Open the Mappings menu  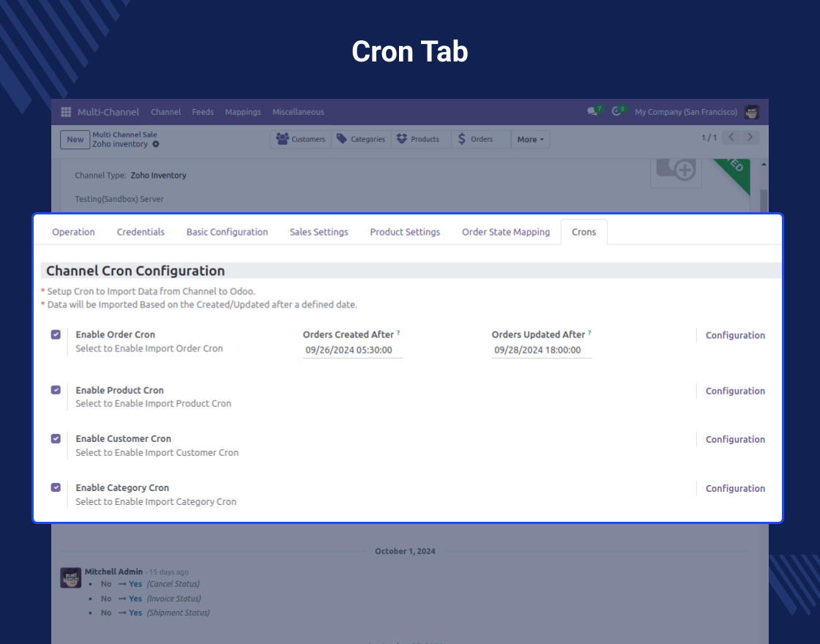[x=242, y=112]
